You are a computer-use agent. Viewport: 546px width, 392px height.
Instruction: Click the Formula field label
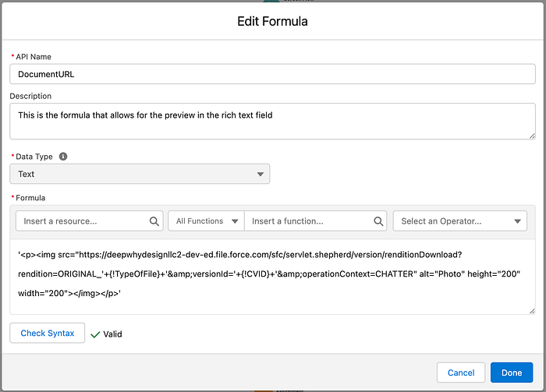(x=31, y=198)
